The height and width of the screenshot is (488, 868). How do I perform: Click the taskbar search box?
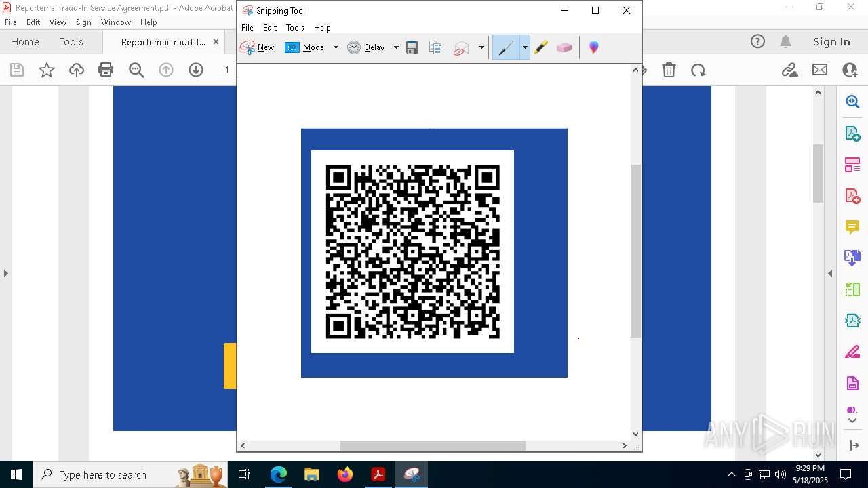pos(130,474)
